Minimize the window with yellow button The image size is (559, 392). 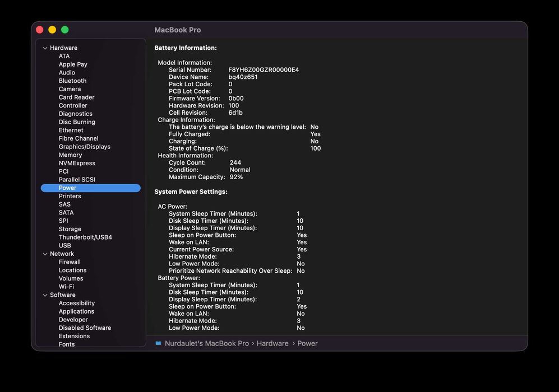point(52,30)
